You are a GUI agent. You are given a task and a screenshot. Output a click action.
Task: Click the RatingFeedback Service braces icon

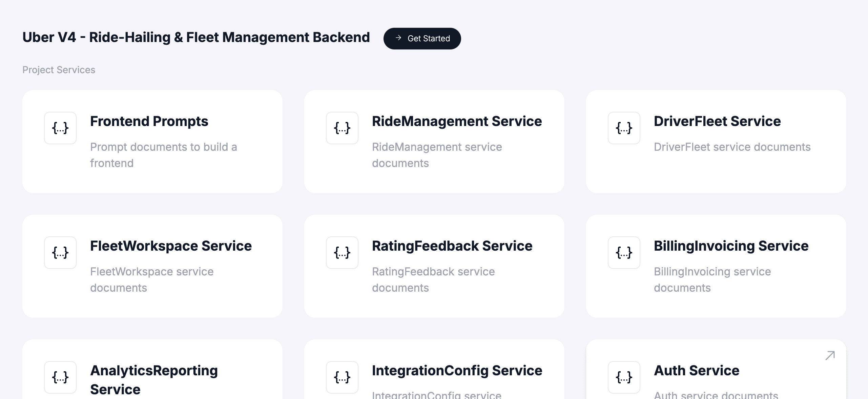(342, 253)
